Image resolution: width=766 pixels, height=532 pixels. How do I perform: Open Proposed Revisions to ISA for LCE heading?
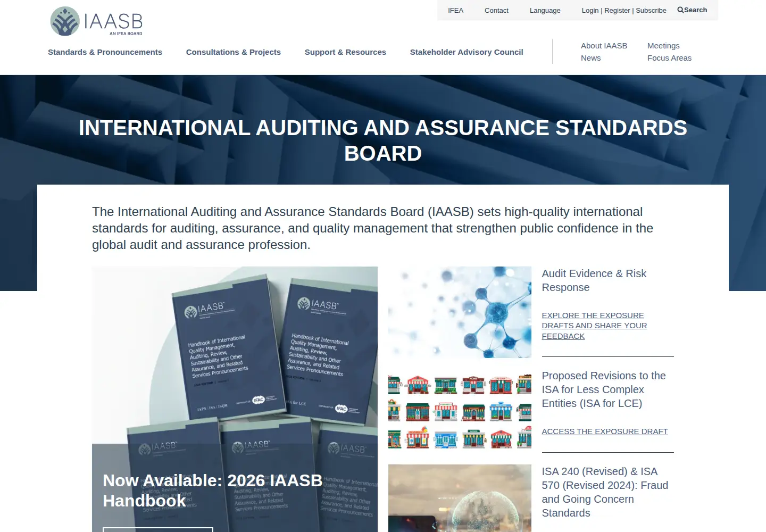tap(604, 389)
